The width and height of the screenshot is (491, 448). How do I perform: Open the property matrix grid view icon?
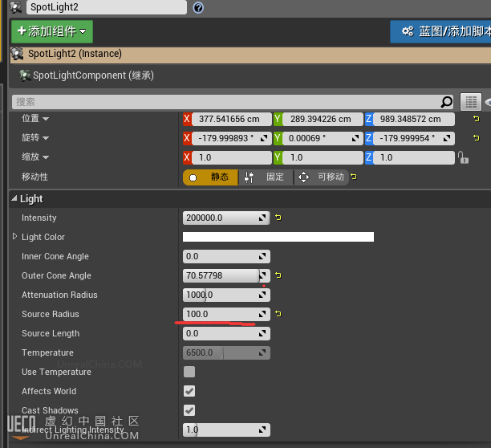471,102
